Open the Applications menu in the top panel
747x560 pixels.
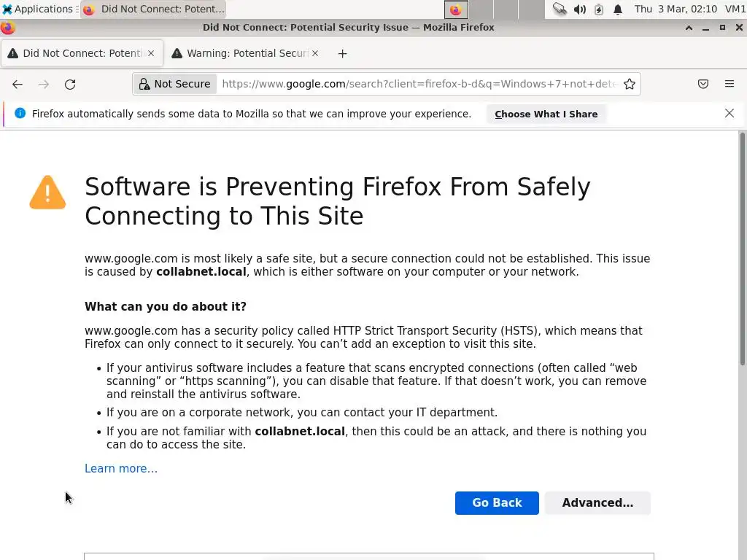point(38,9)
